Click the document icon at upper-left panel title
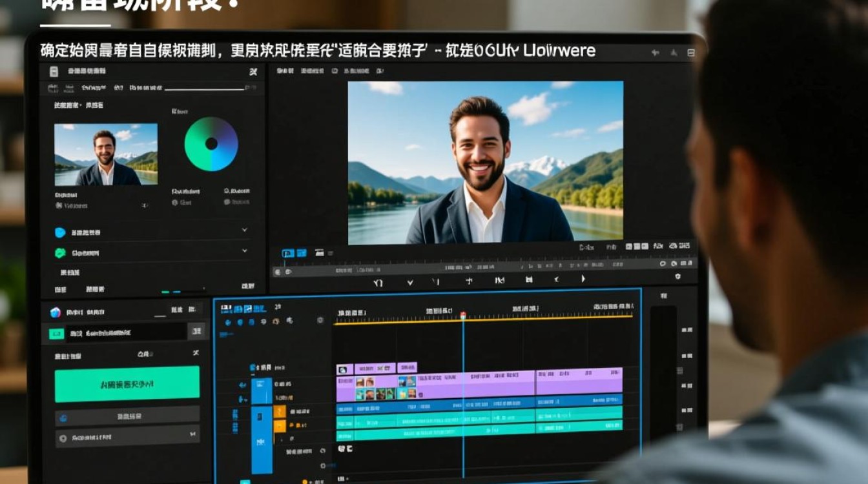The image size is (868, 484). (x=54, y=71)
